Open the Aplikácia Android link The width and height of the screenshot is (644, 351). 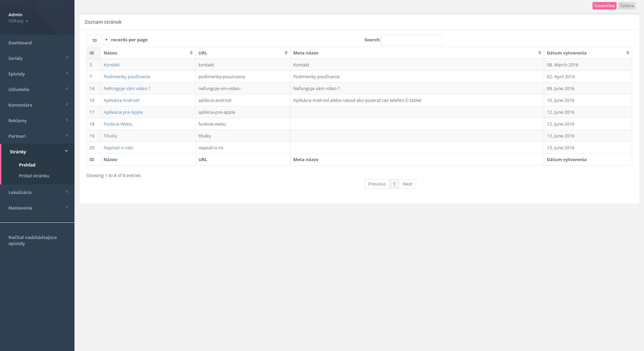coord(122,100)
